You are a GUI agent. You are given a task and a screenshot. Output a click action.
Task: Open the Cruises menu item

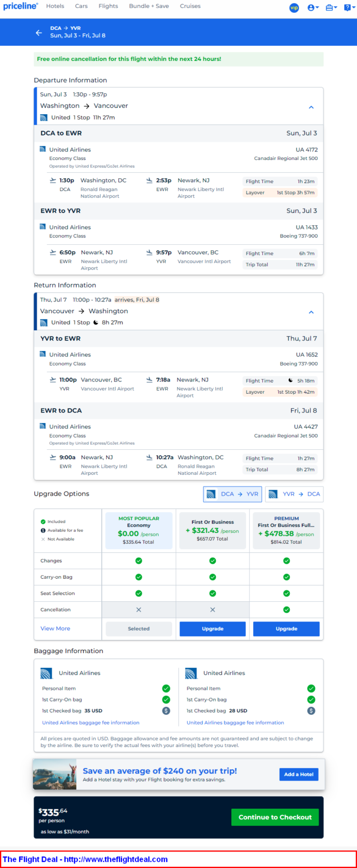[x=190, y=6]
